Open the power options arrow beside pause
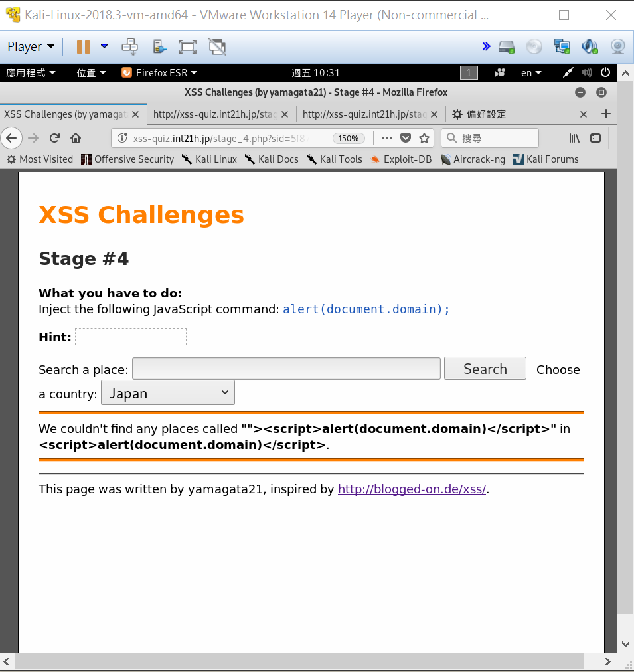 point(104,46)
